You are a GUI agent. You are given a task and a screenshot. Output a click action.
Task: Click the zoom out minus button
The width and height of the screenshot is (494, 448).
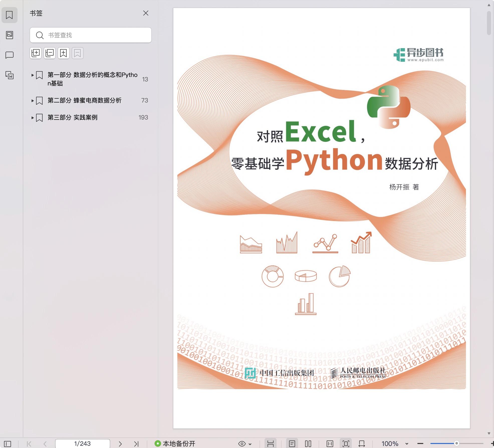420,444
